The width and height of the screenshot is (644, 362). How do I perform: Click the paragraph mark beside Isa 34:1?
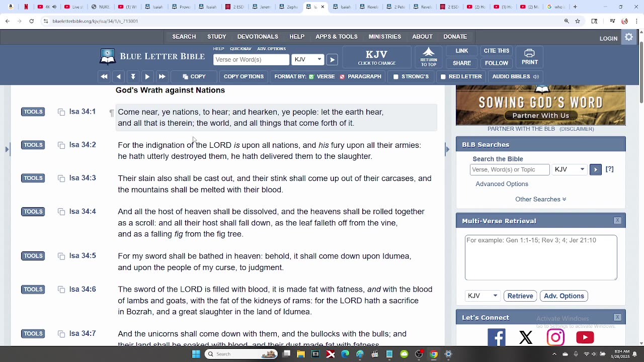point(112,113)
